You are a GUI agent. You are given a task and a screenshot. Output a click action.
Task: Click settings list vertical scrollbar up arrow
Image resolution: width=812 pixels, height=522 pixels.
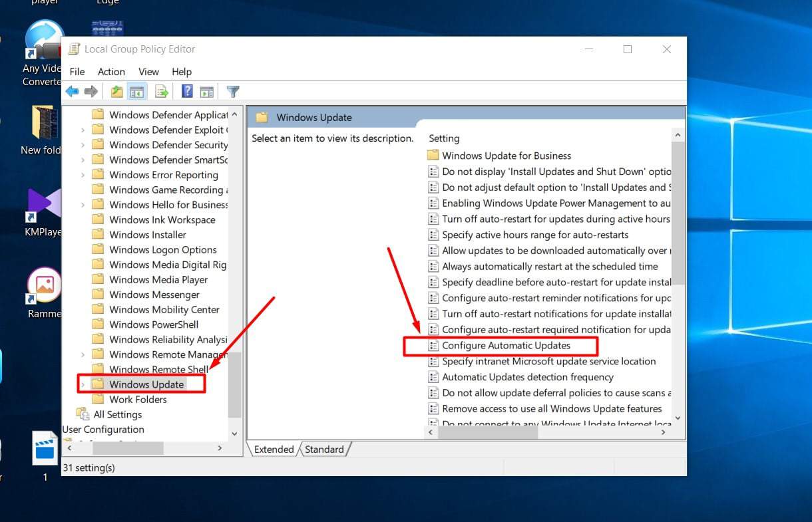point(678,135)
